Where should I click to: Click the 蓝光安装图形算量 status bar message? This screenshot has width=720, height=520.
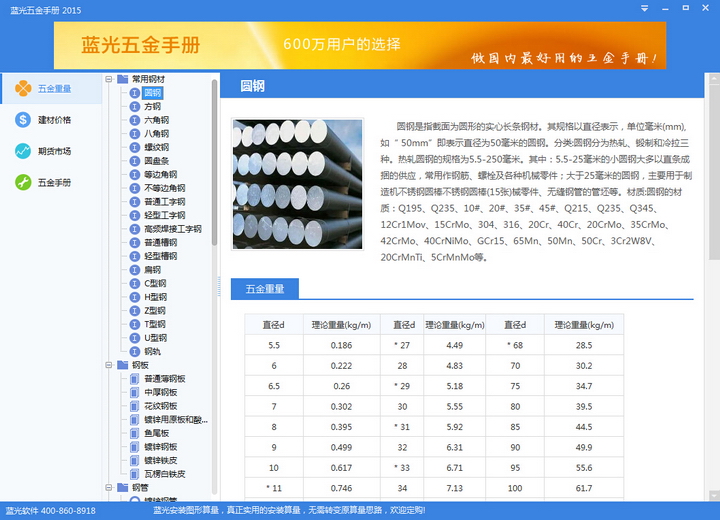pyautogui.click(x=289, y=510)
